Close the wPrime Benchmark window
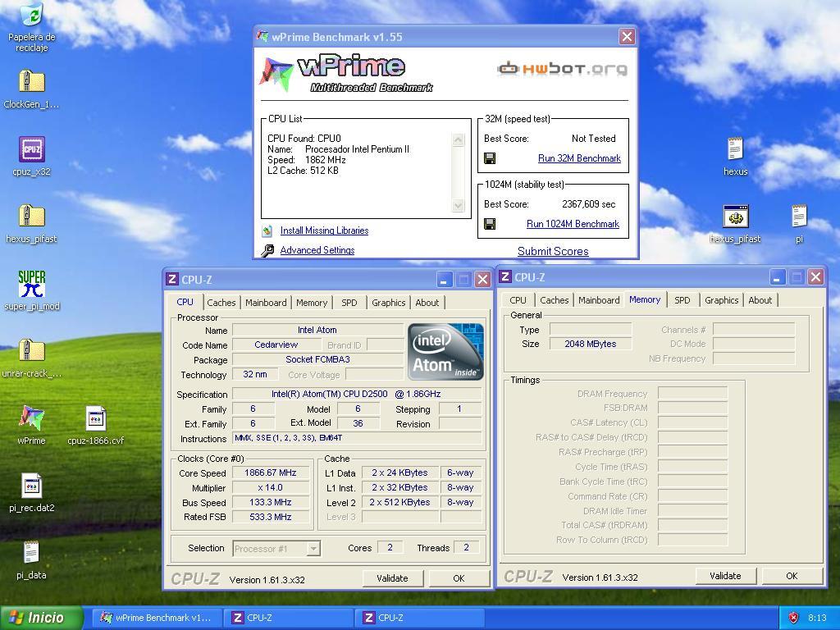The width and height of the screenshot is (840, 630). (x=627, y=36)
